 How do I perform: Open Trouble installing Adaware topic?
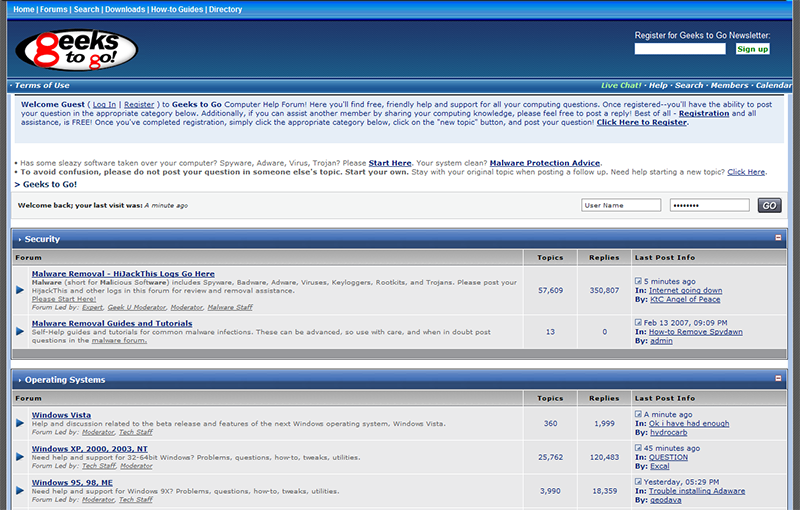697,491
